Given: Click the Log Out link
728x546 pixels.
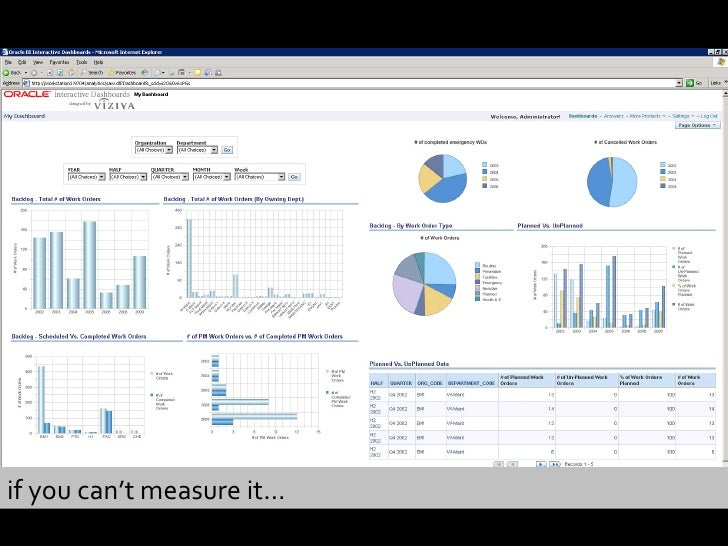Looking at the screenshot, I should 709,116.
